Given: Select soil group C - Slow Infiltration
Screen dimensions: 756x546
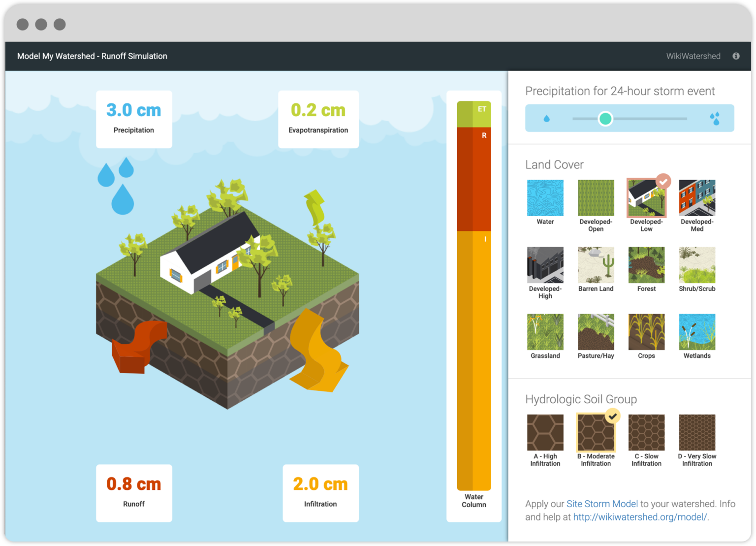Looking at the screenshot, I should 646,432.
